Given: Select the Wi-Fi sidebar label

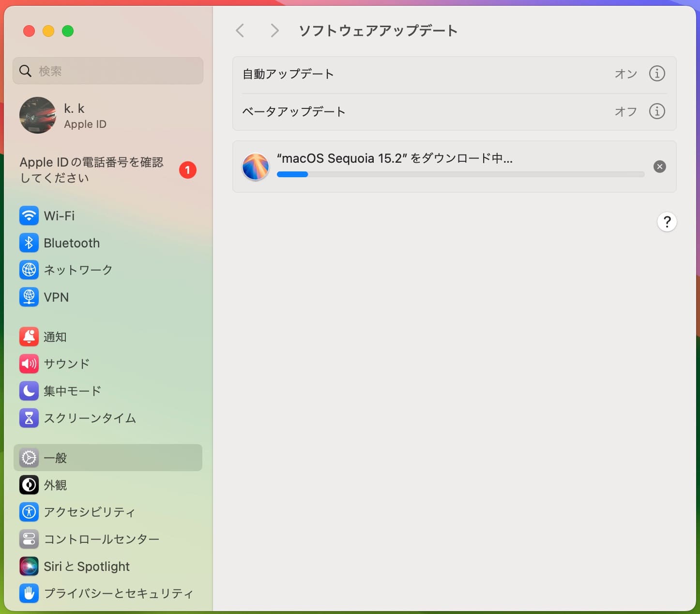Looking at the screenshot, I should click(59, 216).
